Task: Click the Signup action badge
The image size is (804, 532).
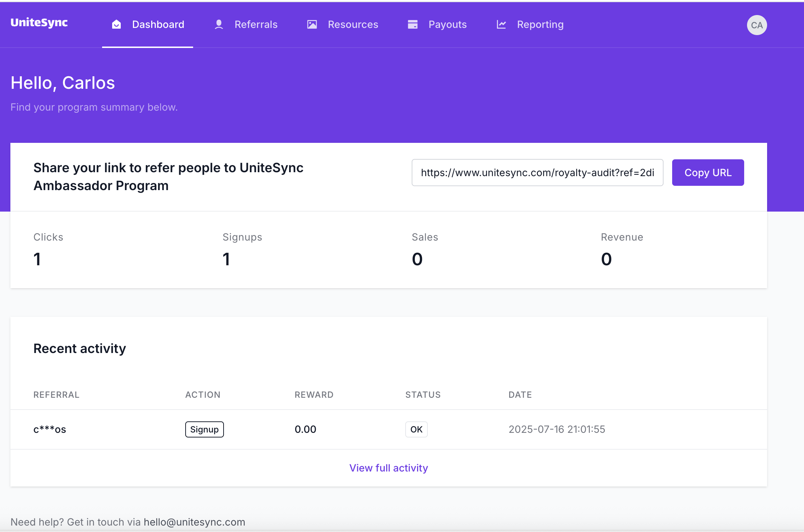Action: (204, 429)
